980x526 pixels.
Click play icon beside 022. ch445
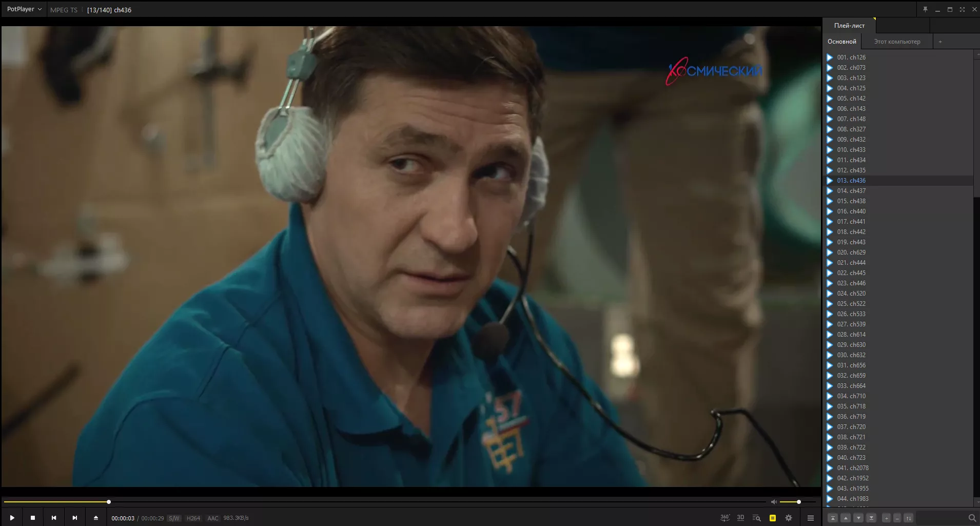(x=830, y=273)
